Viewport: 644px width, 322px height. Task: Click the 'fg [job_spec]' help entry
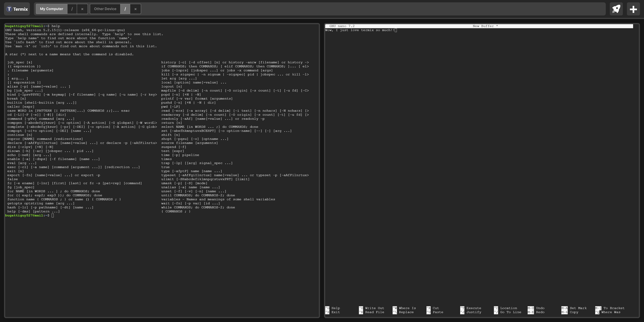21,187
